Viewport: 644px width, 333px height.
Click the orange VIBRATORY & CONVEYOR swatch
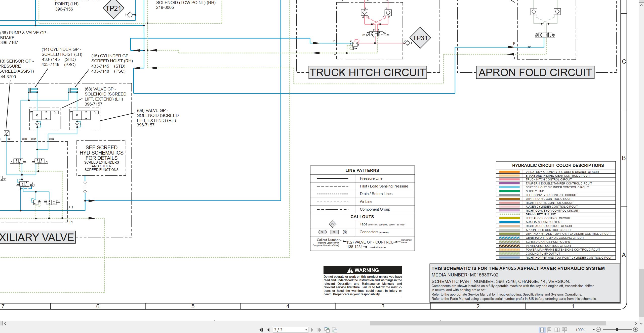tap(509, 172)
